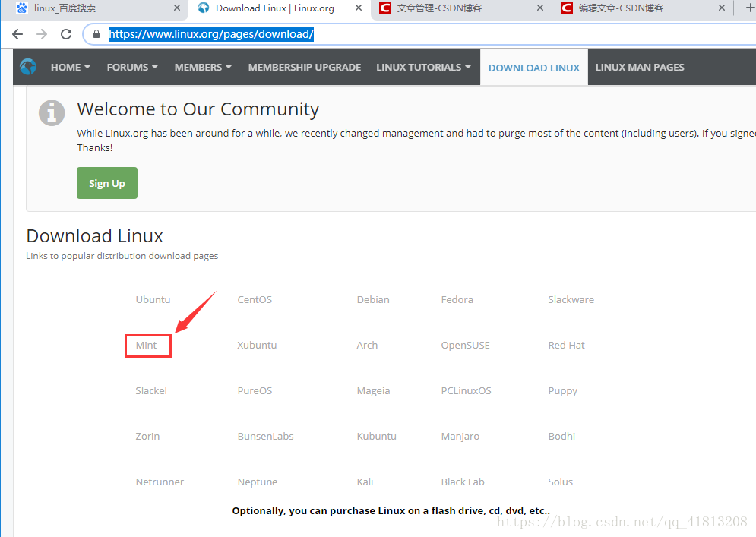This screenshot has height=537, width=756.
Task: Open the Bodhi download link
Action: click(x=561, y=436)
